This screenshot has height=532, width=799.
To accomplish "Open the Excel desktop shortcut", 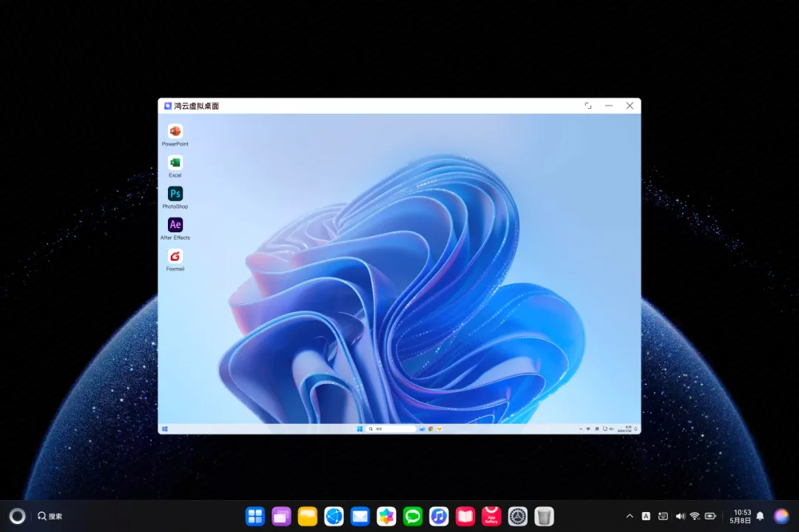I will click(175, 166).
